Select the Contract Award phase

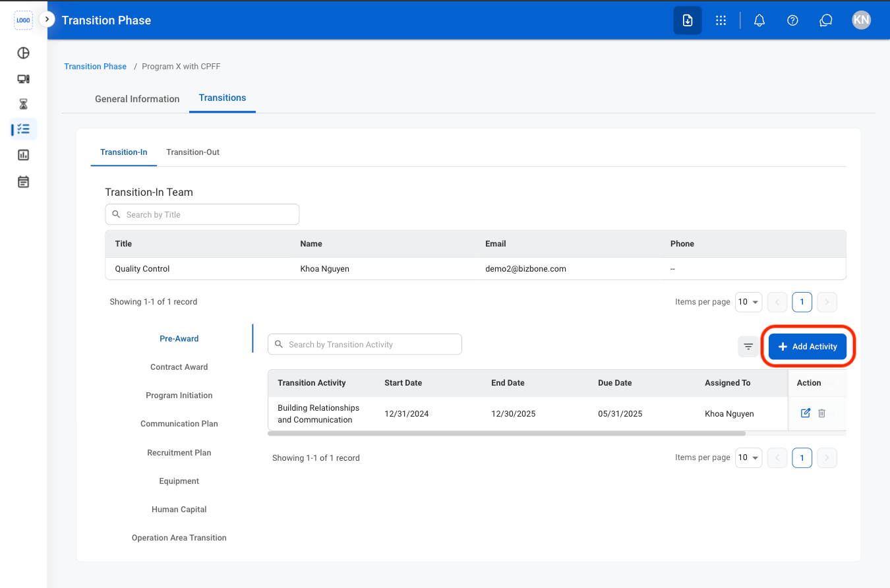click(179, 367)
